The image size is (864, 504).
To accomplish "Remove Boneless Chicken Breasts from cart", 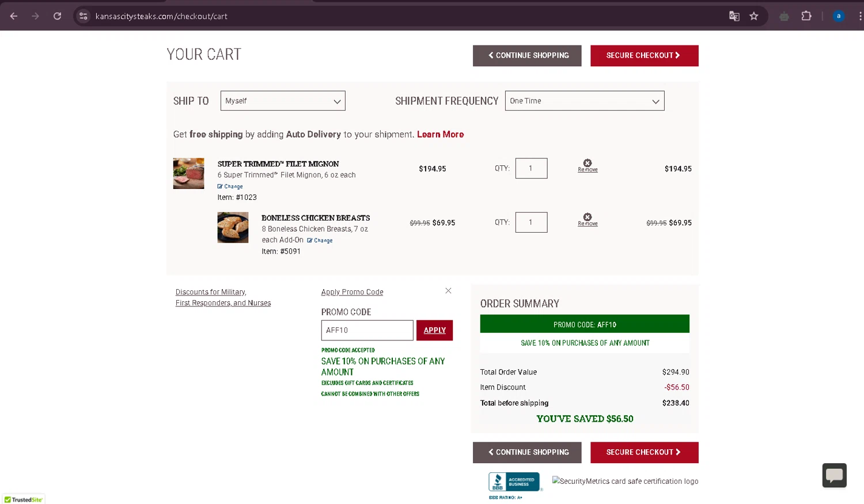I will pos(588,220).
